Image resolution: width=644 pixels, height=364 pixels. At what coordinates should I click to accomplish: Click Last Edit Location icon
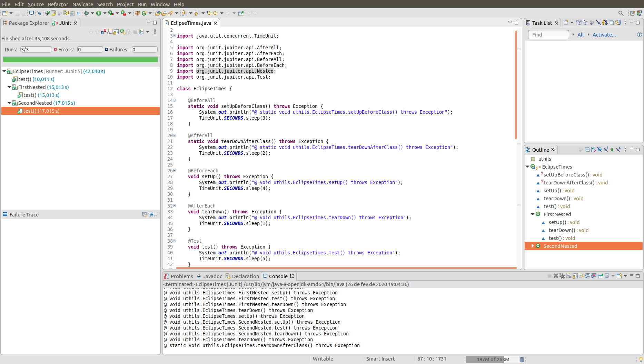209,13
